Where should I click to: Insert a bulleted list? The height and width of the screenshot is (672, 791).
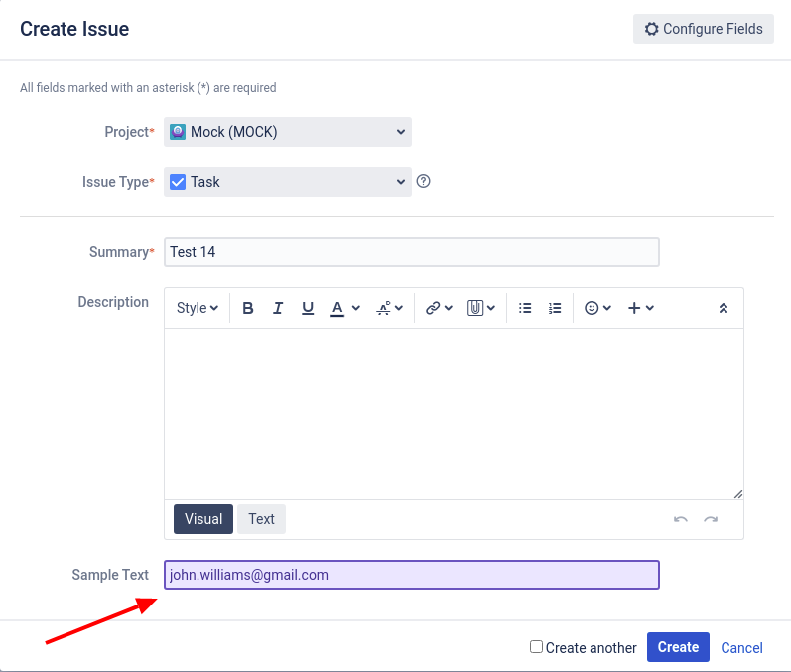[525, 308]
